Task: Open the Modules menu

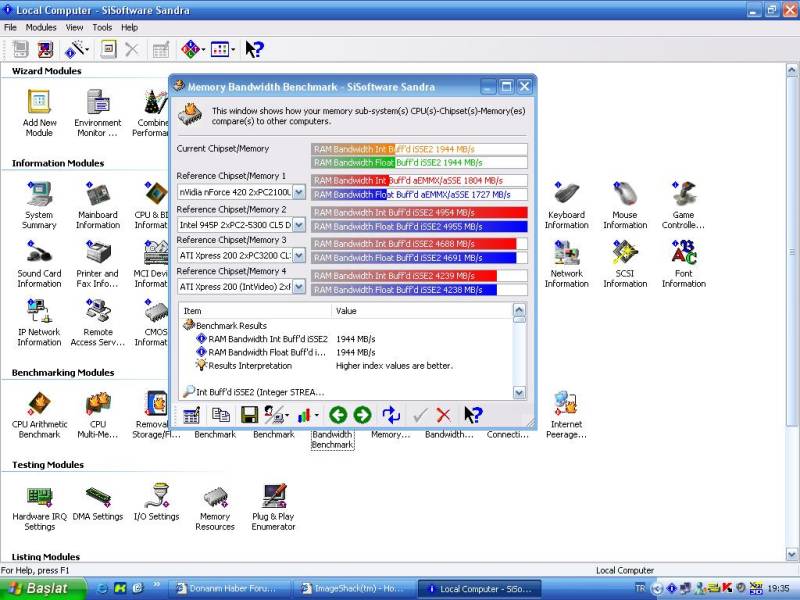Action: click(x=41, y=28)
